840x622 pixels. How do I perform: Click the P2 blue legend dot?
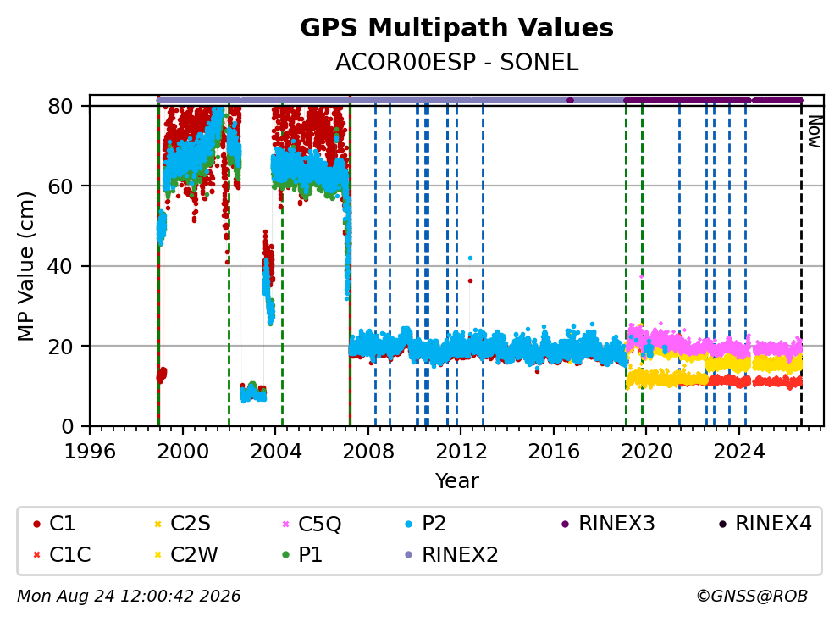pos(409,524)
